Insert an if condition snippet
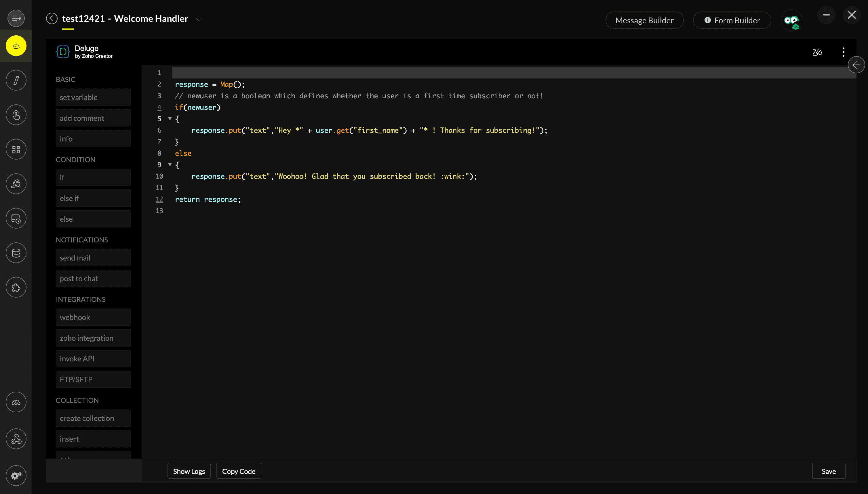 pyautogui.click(x=94, y=177)
